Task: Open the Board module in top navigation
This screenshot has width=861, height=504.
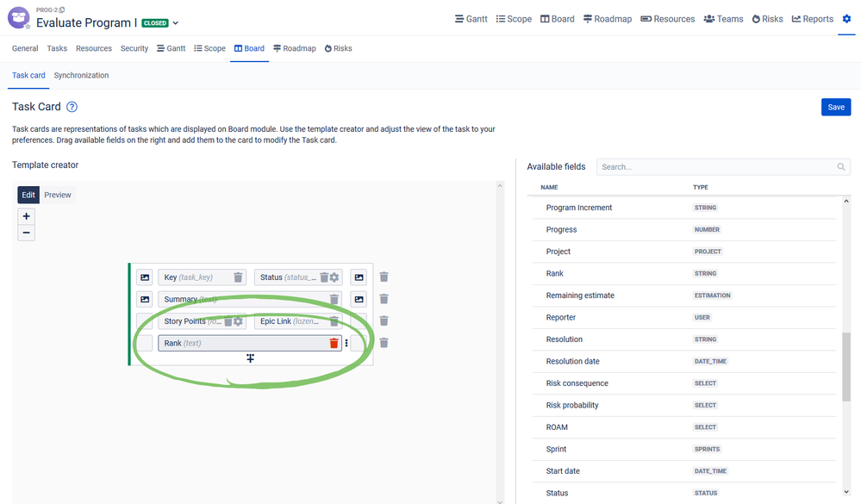Action: (x=558, y=19)
